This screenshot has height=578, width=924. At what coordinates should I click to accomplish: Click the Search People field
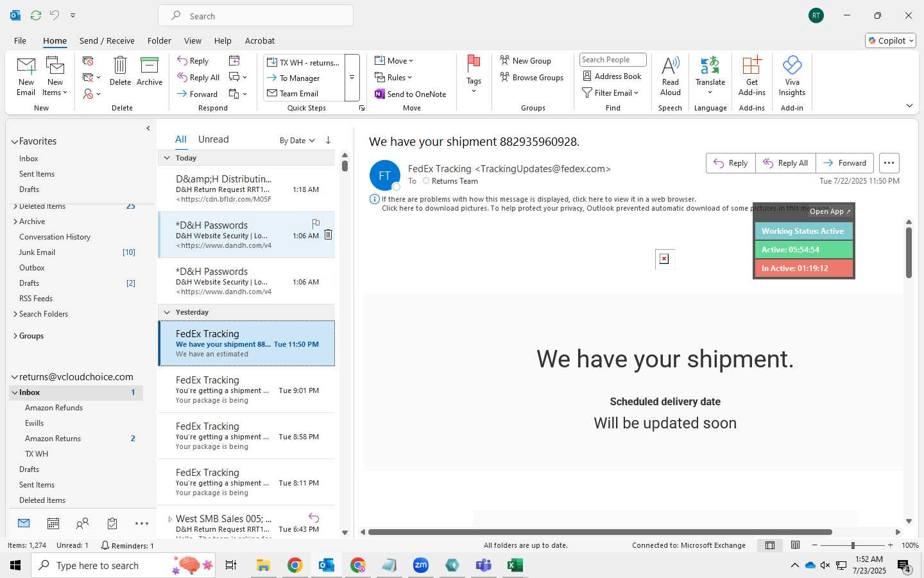[613, 60]
